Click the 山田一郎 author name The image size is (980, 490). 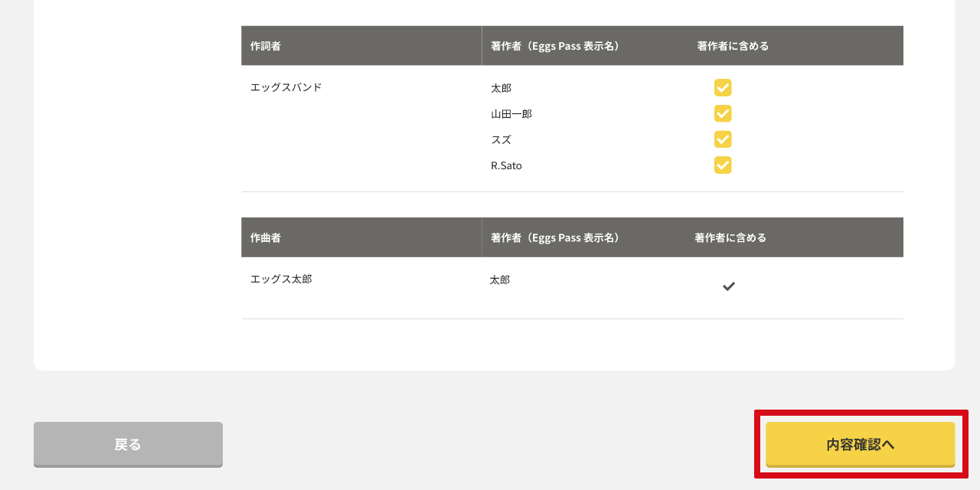pos(511,114)
